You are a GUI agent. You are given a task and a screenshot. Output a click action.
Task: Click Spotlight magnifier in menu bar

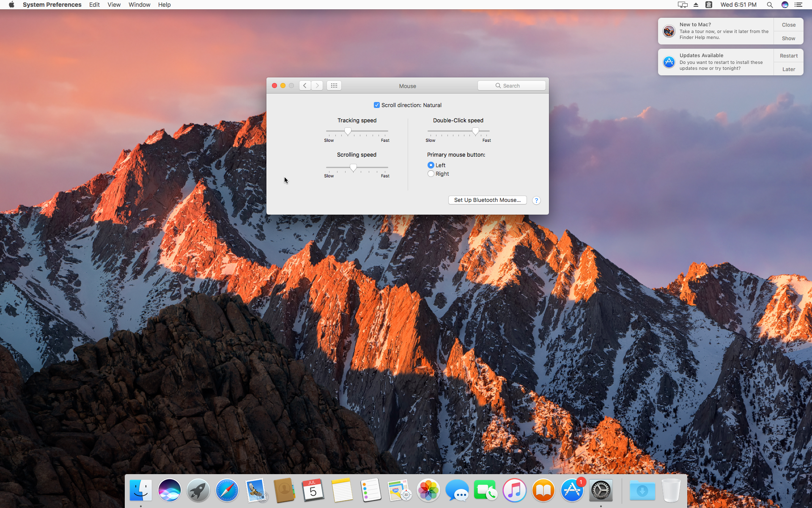[x=770, y=5]
